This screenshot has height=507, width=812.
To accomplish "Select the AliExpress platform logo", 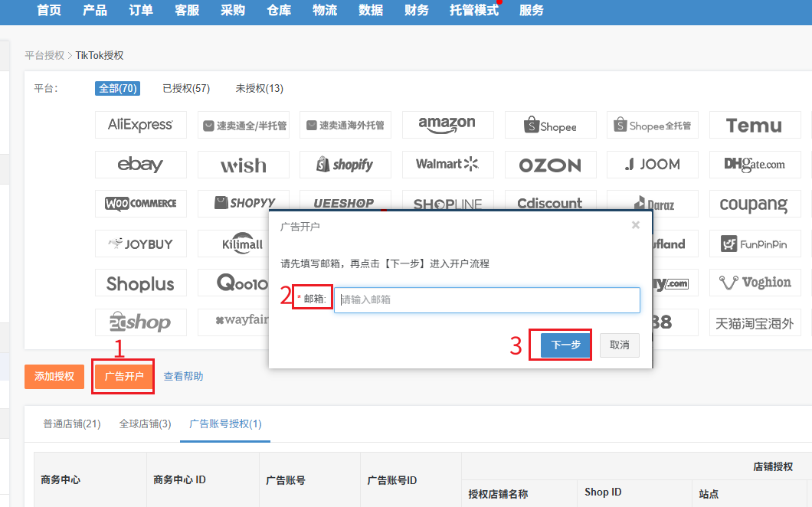I will (140, 125).
